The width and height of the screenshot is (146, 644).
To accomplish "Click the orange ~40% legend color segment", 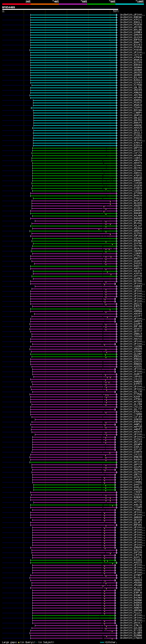I will (x=45, y=4).
